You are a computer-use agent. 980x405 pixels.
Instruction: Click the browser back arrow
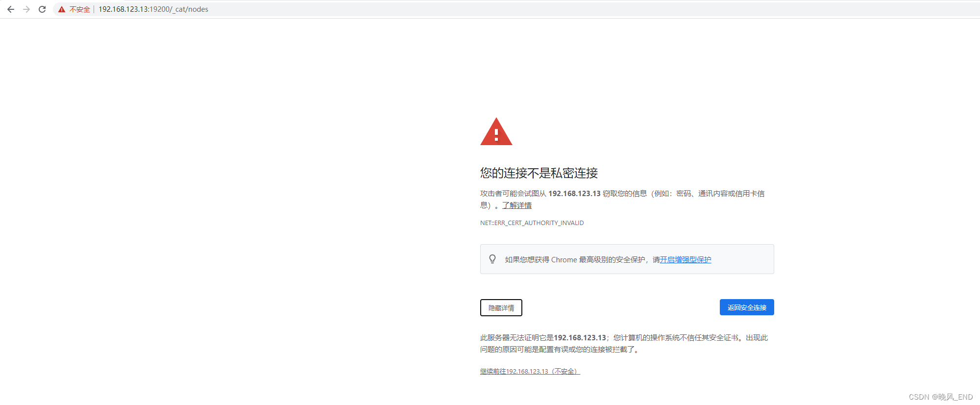(x=11, y=9)
